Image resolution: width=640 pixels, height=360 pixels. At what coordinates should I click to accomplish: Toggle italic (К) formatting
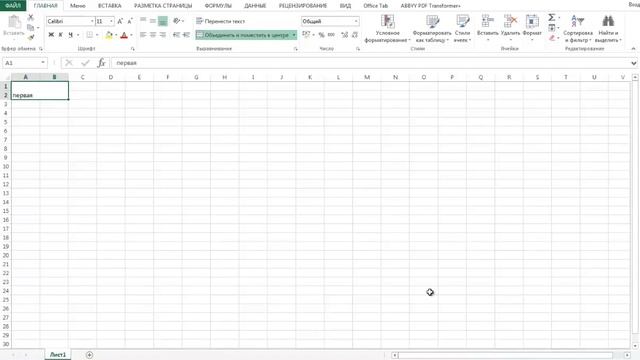click(60, 35)
